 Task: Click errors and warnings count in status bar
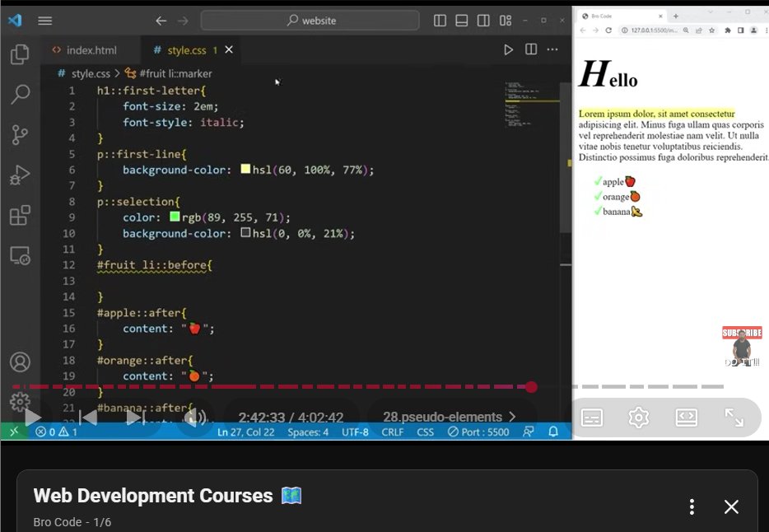pyautogui.click(x=57, y=432)
